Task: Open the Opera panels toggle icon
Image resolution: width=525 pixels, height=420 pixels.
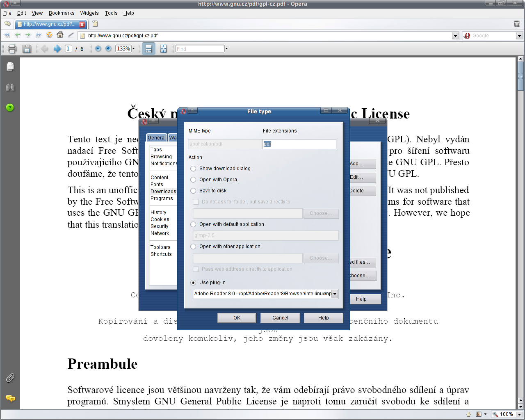Action: (x=7, y=24)
